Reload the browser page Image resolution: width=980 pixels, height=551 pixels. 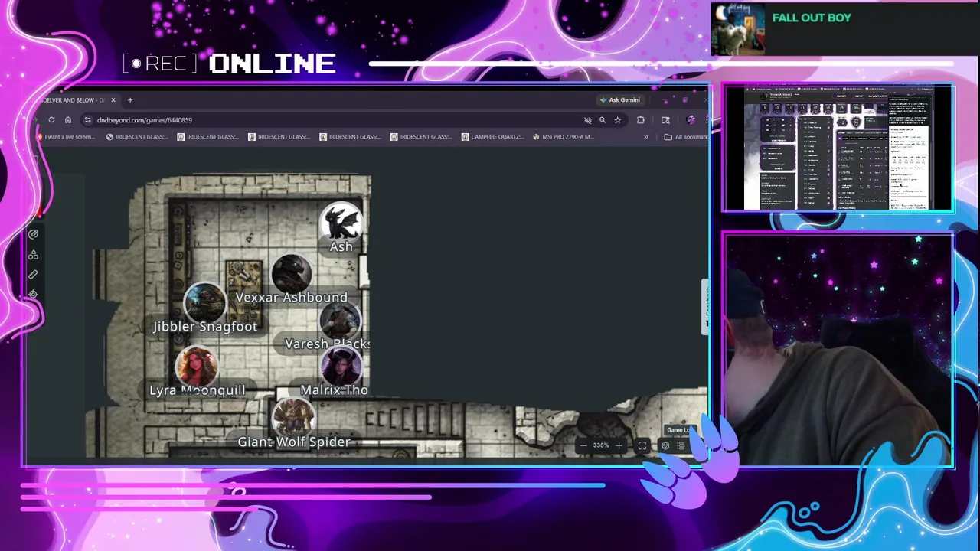51,120
